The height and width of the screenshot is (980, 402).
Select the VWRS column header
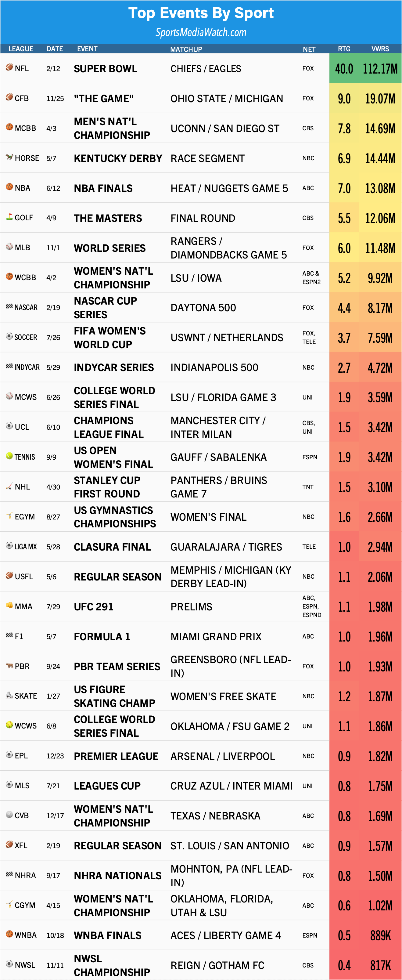point(380,49)
